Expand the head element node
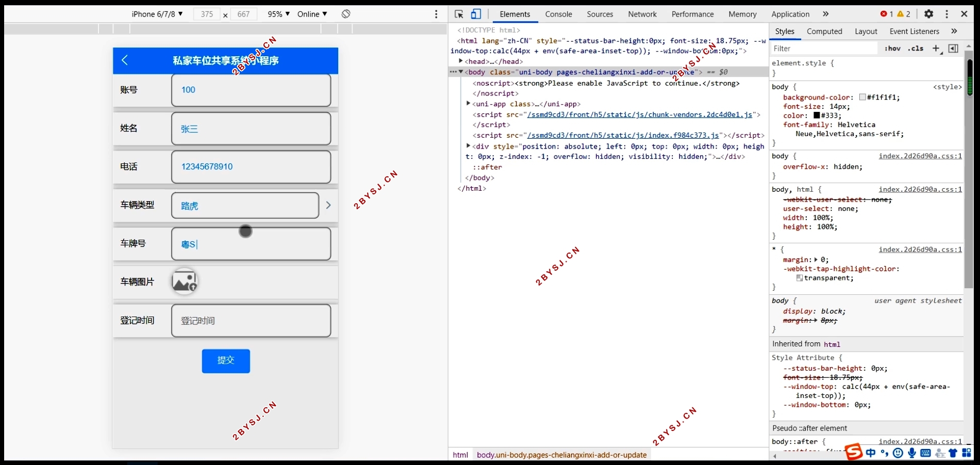 pos(461,61)
